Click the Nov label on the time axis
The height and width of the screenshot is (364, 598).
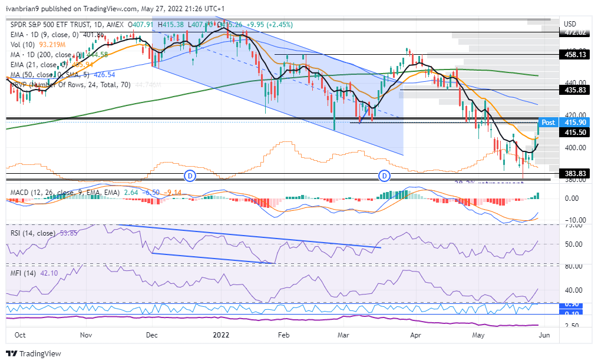[86, 335]
